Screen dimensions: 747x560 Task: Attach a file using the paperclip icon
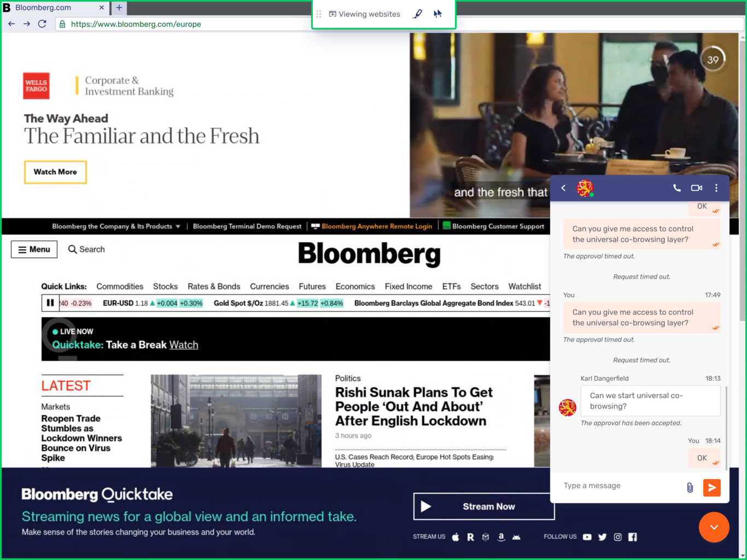click(690, 487)
